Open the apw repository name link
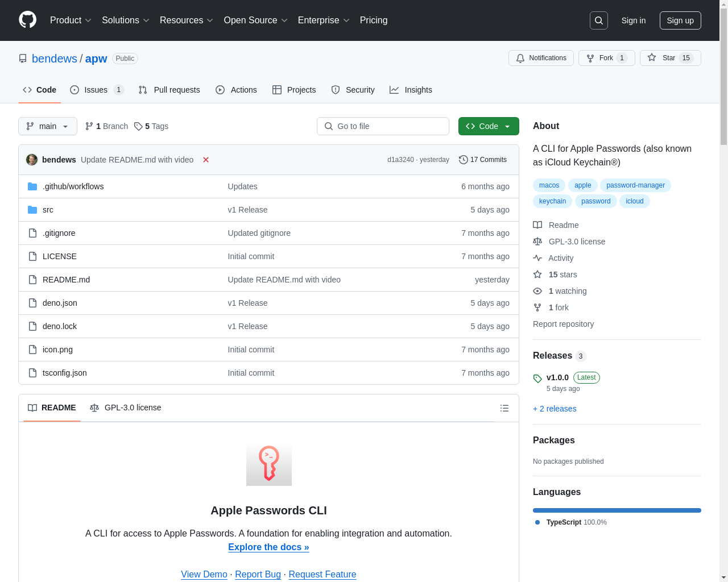Screen dimensions: 728x582 96,59
